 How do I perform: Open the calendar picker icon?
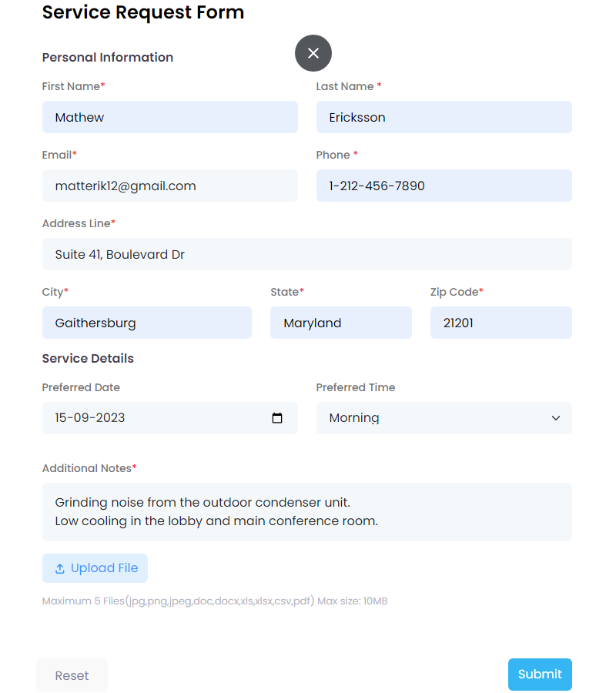click(277, 418)
